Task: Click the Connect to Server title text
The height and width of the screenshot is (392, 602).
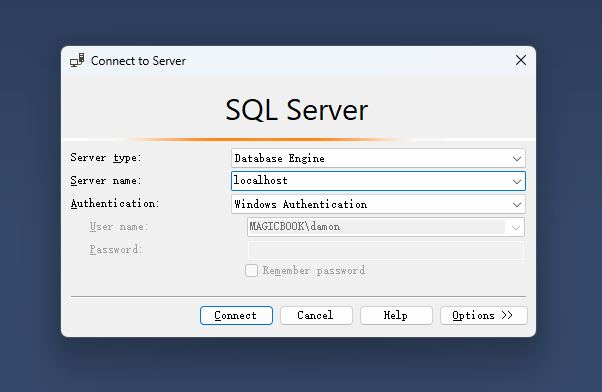Action: [138, 61]
